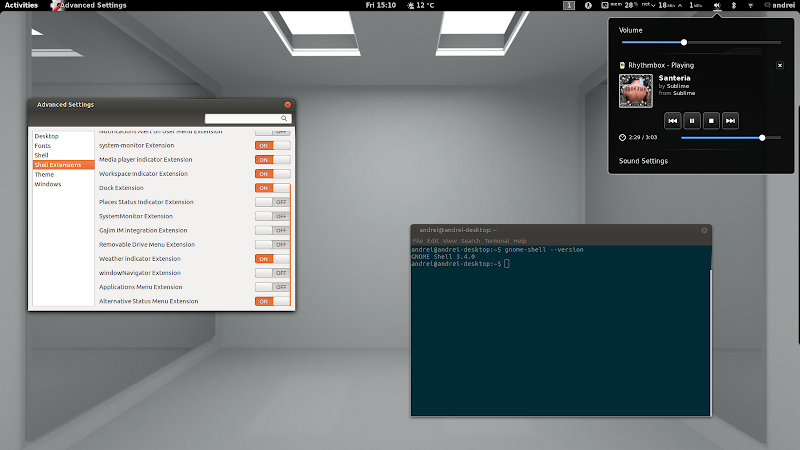Open the clock calendar dropdown
Image resolution: width=800 pixels, height=450 pixels.
coord(380,6)
